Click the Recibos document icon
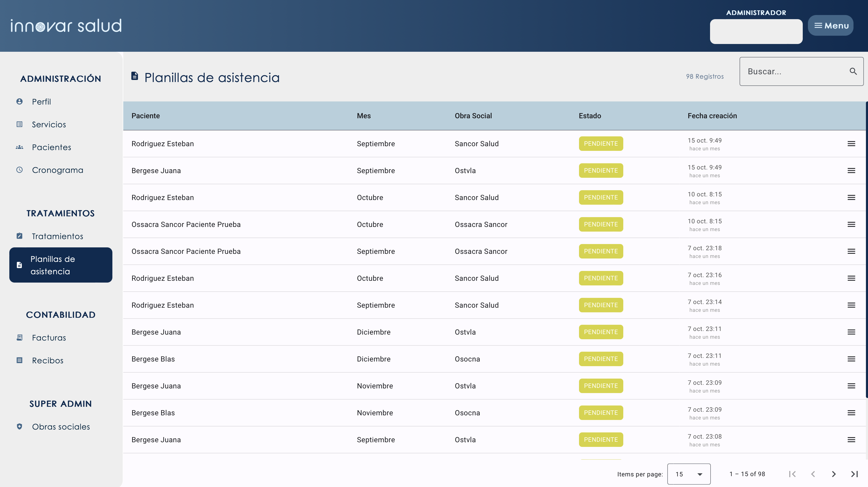 coord(19,360)
